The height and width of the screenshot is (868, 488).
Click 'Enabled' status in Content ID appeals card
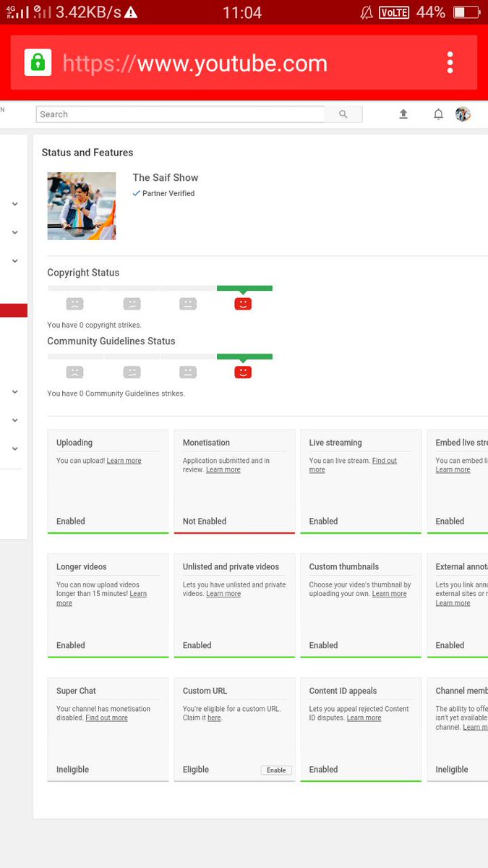[324, 770]
